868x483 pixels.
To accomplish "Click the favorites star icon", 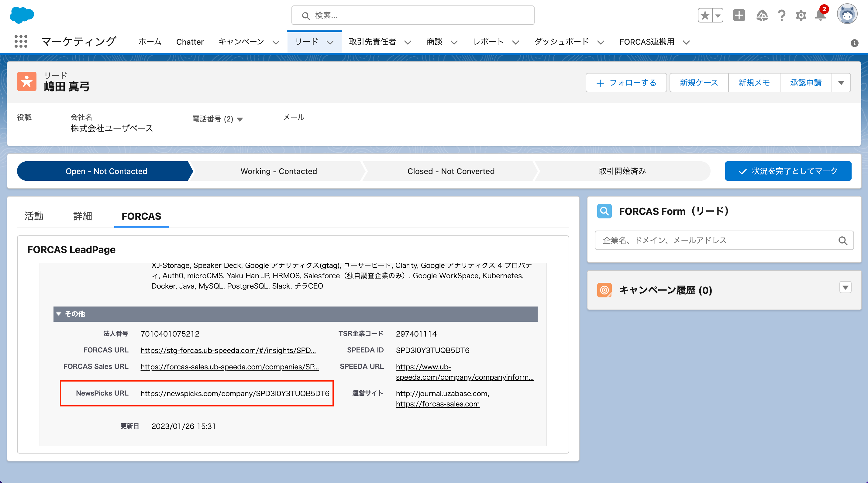I will (705, 15).
